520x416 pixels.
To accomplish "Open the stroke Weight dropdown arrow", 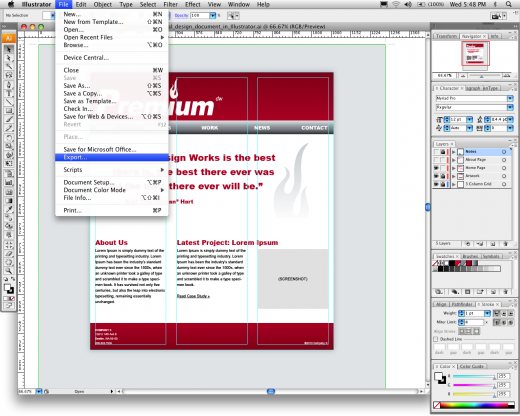I will pyautogui.click(x=487, y=313).
